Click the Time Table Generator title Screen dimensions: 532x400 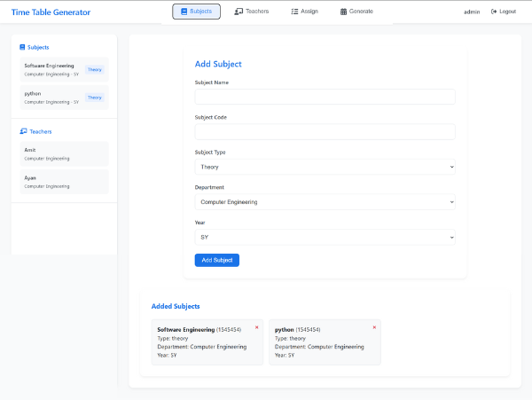coord(51,12)
